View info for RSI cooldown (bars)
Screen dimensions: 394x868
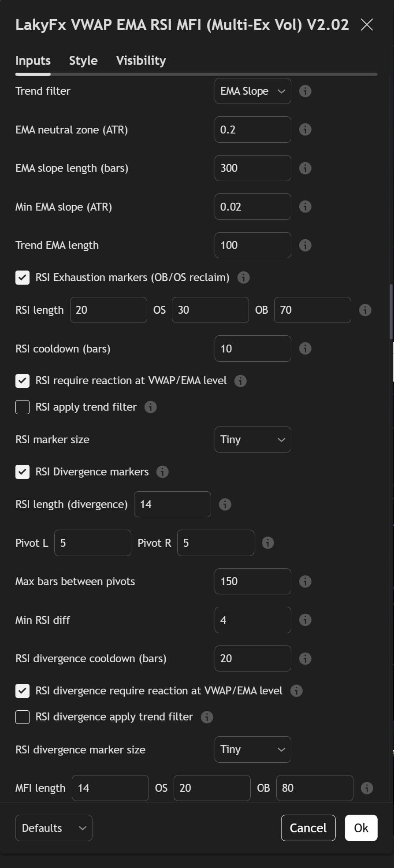pyautogui.click(x=305, y=349)
